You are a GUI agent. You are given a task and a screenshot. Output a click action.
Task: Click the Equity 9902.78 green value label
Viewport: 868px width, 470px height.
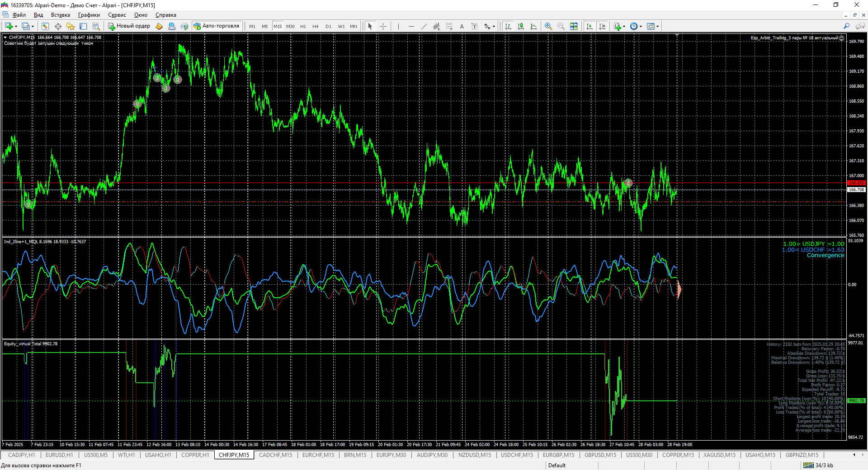[856, 401]
